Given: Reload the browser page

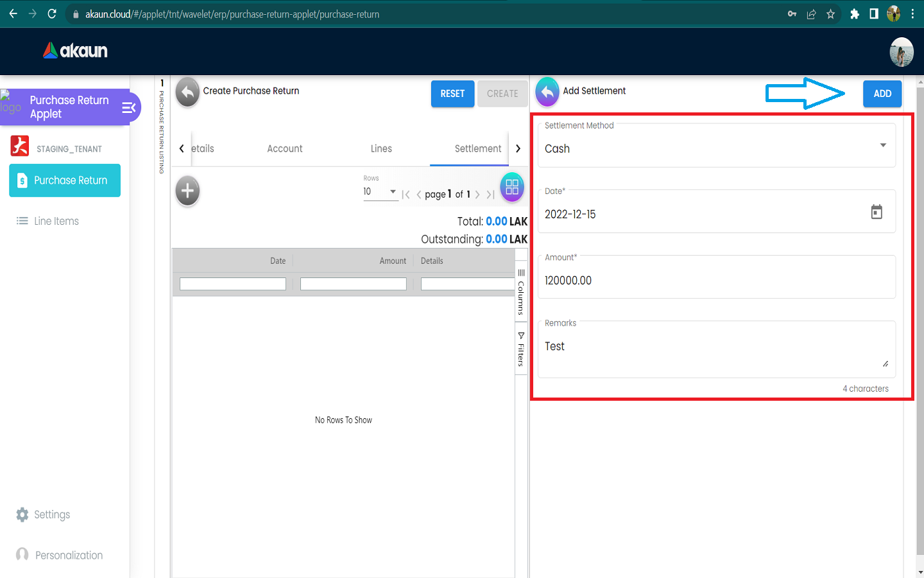Looking at the screenshot, I should coord(52,13).
